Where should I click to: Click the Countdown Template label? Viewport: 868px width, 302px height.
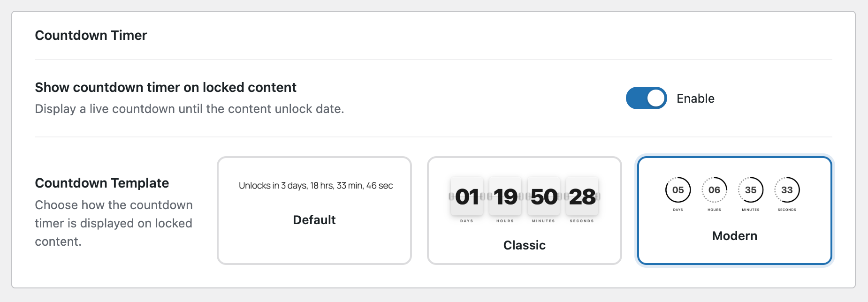tap(102, 183)
